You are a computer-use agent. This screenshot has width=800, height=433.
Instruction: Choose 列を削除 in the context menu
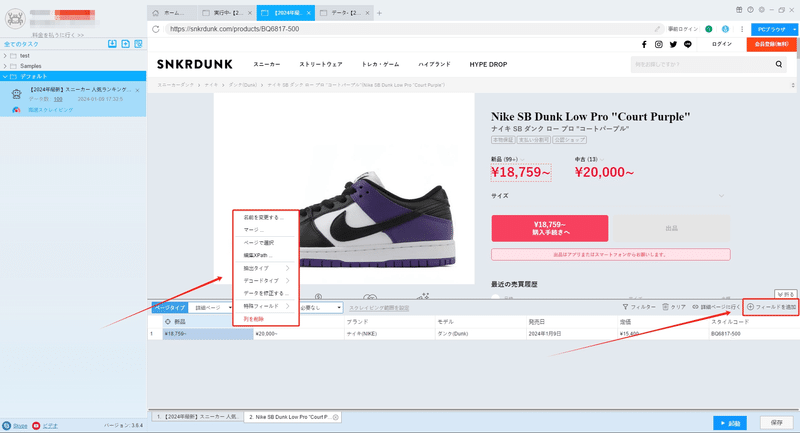254,319
